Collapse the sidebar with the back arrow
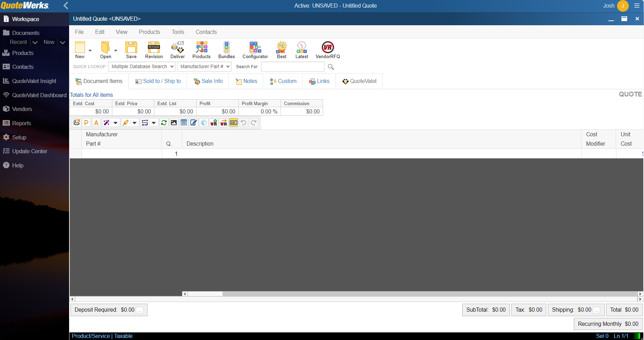Image resolution: width=644 pixels, height=340 pixels. 66,6
